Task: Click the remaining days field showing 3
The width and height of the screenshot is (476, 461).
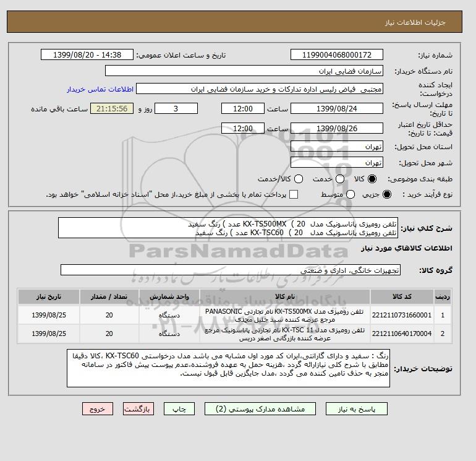Action: pos(176,108)
